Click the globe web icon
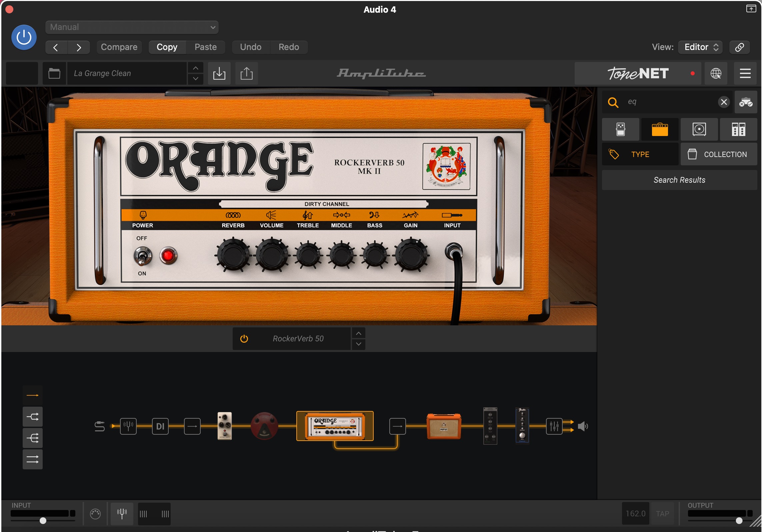The width and height of the screenshot is (762, 532). click(x=716, y=73)
